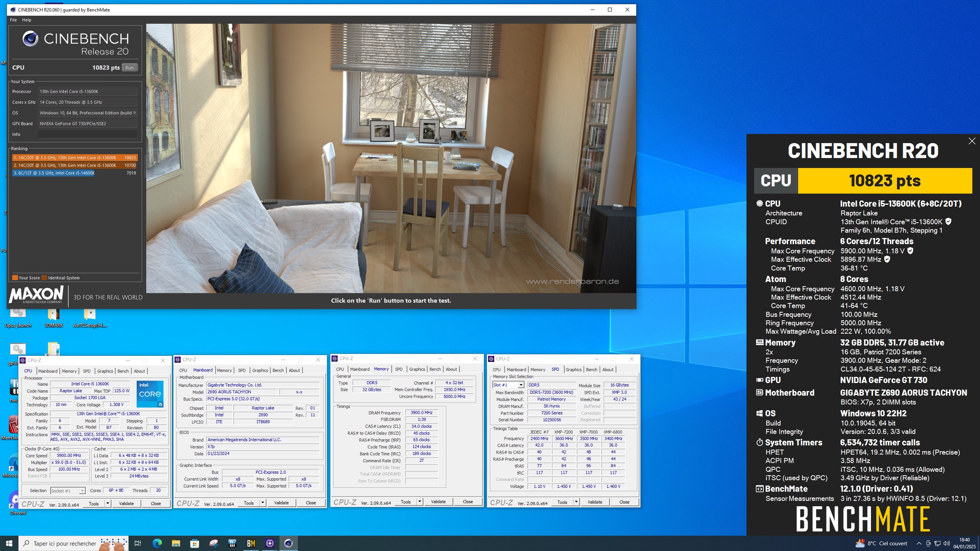Click the Cinebench window title bar icon

(x=13, y=10)
